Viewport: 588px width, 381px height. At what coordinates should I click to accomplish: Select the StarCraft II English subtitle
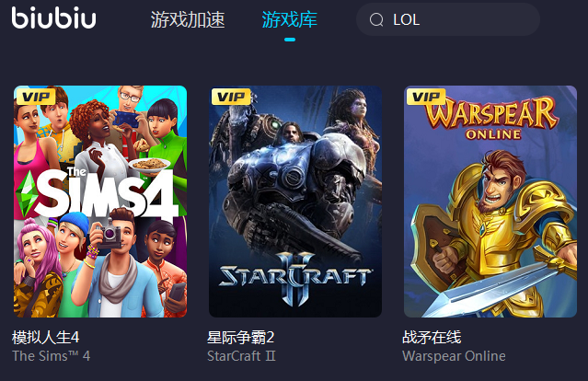[x=241, y=356]
